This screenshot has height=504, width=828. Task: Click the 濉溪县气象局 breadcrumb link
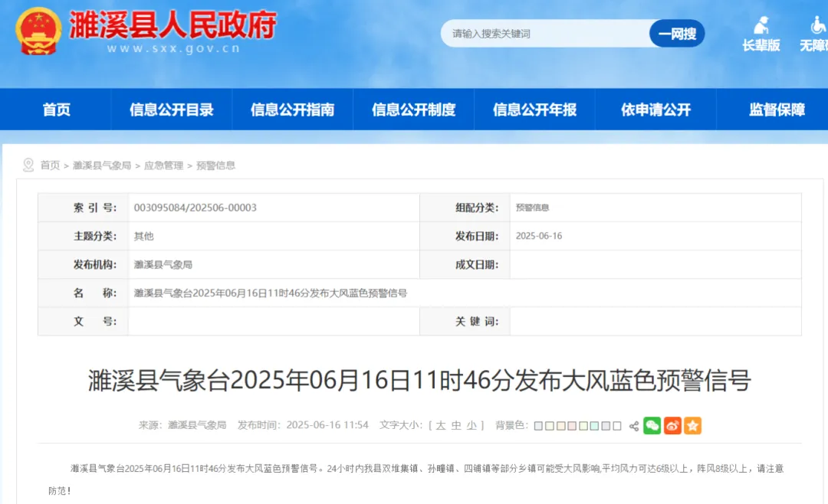102,165
